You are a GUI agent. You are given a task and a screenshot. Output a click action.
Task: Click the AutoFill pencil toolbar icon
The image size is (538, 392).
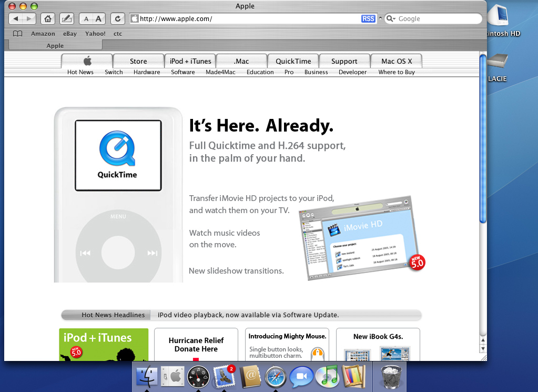[x=67, y=18]
